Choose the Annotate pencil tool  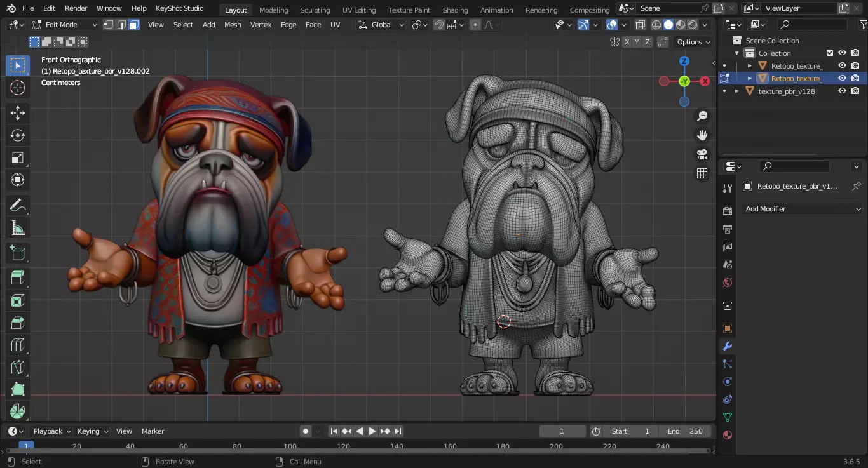(18, 205)
